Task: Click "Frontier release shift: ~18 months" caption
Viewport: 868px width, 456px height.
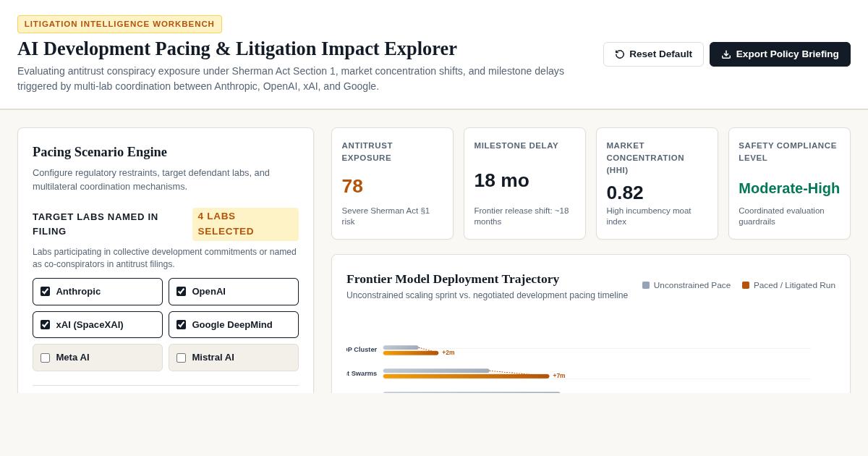Action: (522, 216)
